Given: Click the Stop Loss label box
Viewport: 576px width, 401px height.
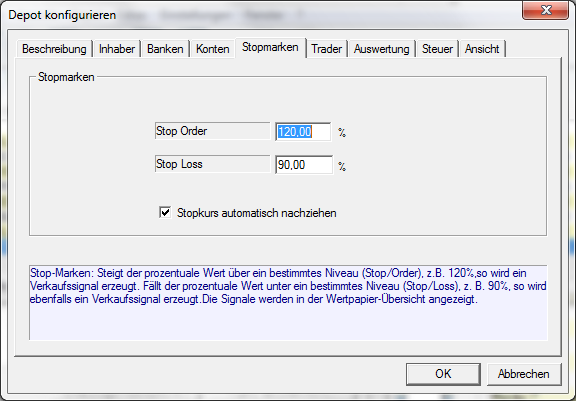Looking at the screenshot, I should [212, 164].
